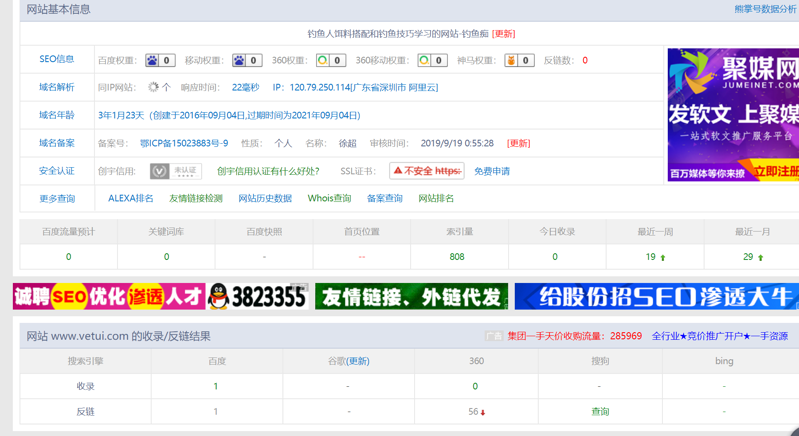
Task: Click the 22毫秒 response time value
Action: [x=246, y=88]
